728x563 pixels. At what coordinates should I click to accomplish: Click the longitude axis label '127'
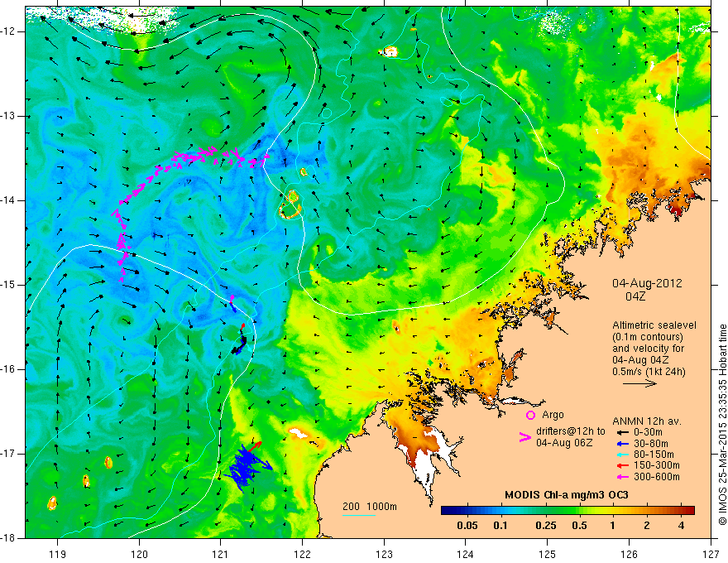(711, 554)
